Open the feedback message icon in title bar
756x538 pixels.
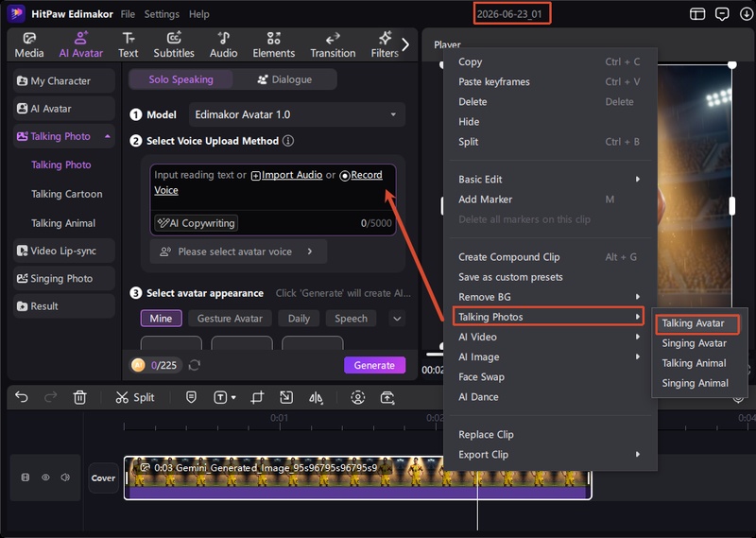click(x=722, y=14)
